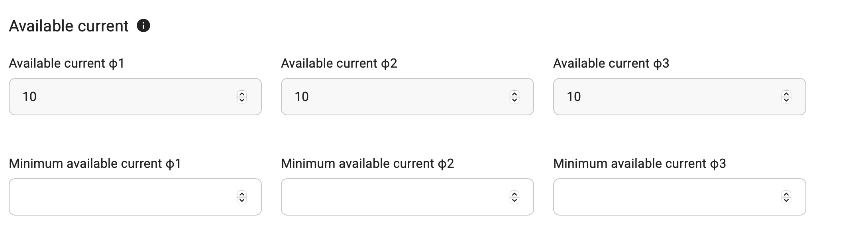Increment Minimum available current φ1 stepper

coord(242,194)
